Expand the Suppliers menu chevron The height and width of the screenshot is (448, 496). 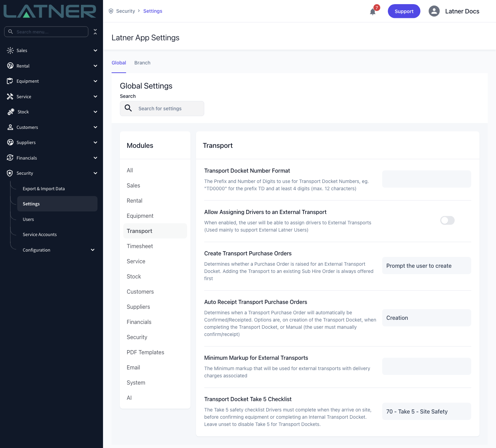(95, 142)
